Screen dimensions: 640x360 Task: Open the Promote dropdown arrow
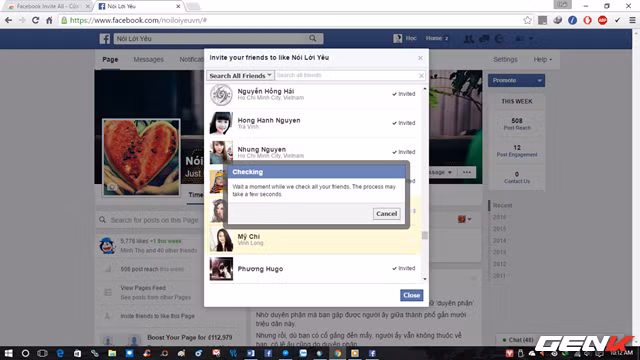click(x=540, y=80)
